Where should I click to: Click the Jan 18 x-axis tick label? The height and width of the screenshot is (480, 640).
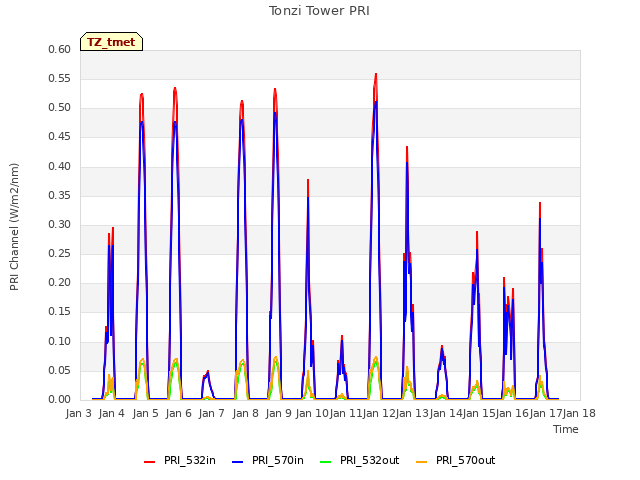[x=579, y=413]
